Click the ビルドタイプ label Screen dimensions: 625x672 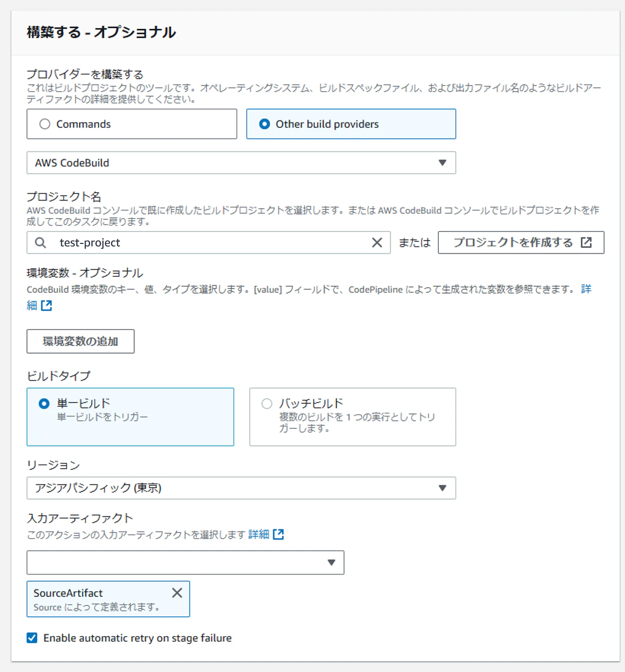[x=59, y=376]
